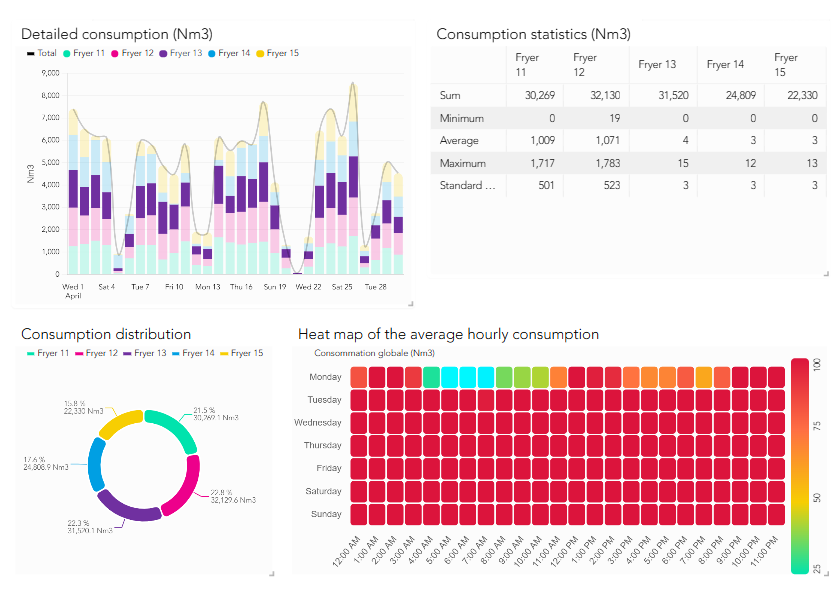Click the Saturday row label in heat map
The width and height of the screenshot is (839, 592).
click(x=323, y=491)
